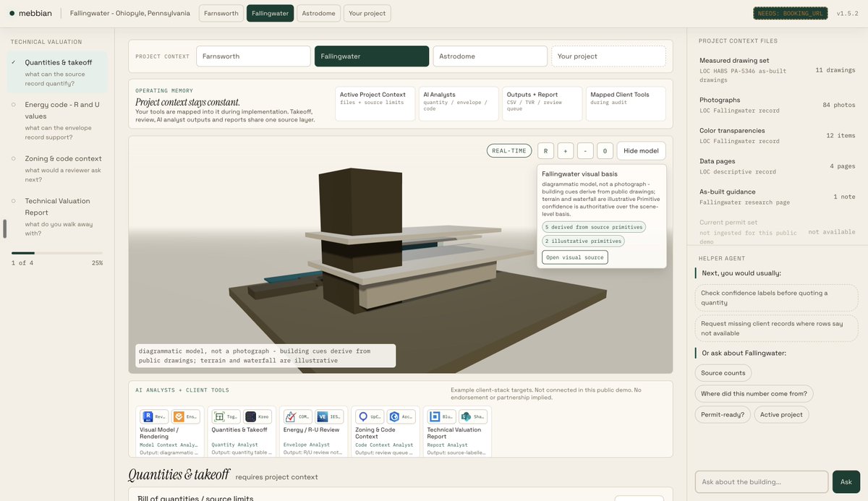This screenshot has width=868, height=501.
Task: Switch to Farnsworth tab in header
Action: coord(221,13)
